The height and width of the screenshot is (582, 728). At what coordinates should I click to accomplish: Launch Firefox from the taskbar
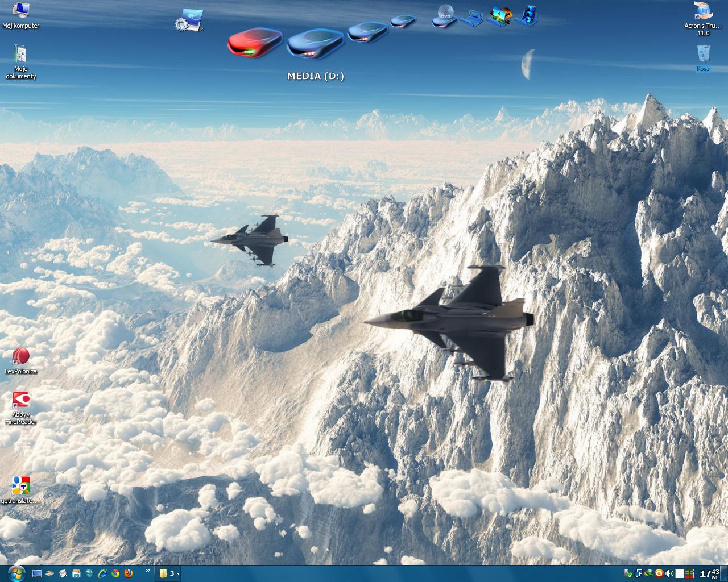click(x=130, y=573)
